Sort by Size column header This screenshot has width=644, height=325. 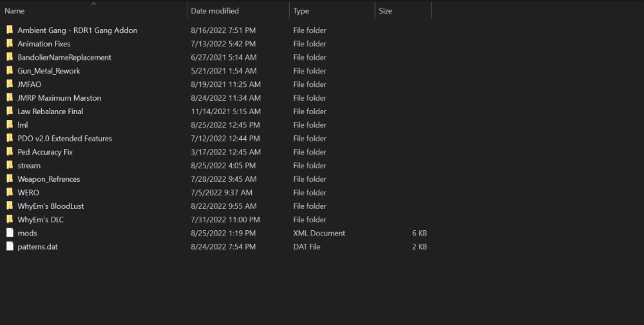pyautogui.click(x=385, y=11)
